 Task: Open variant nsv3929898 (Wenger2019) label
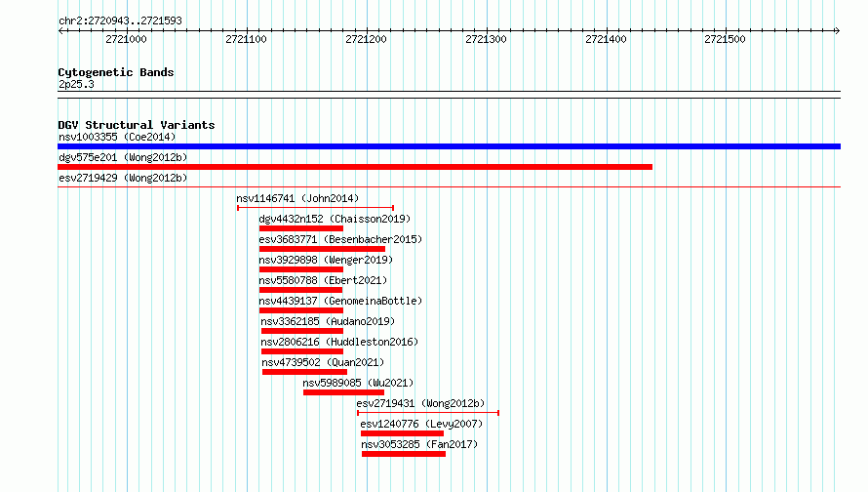[x=326, y=260]
